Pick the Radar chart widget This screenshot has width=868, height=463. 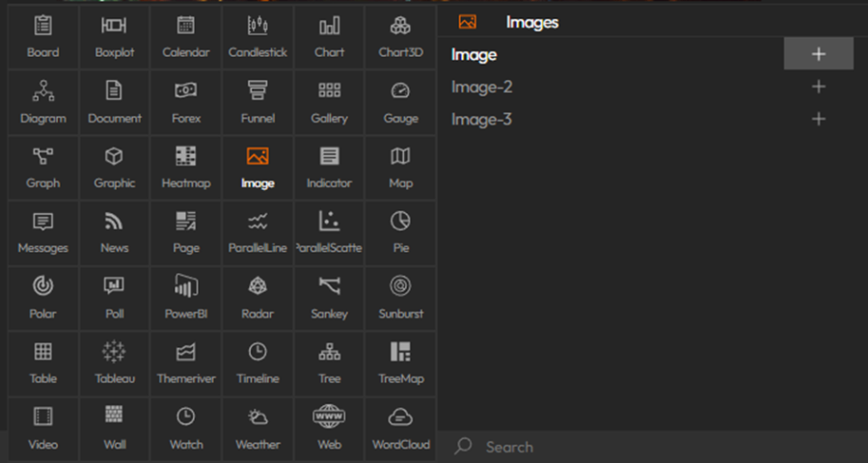258,297
